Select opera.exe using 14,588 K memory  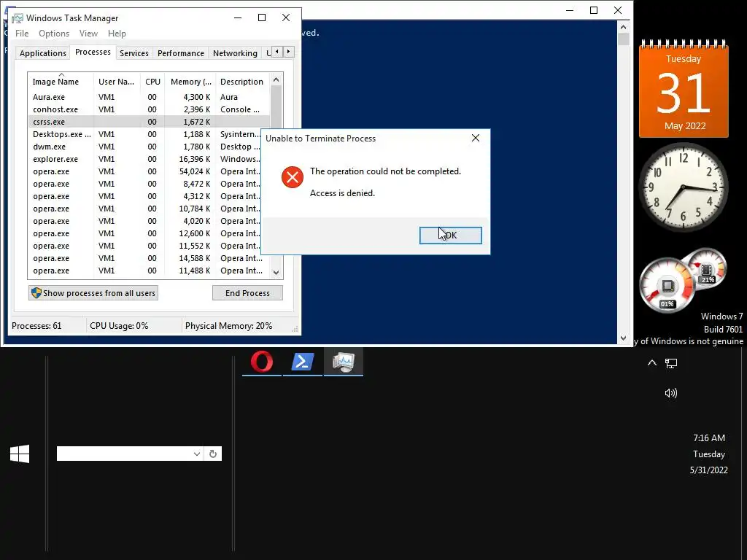[149, 258]
